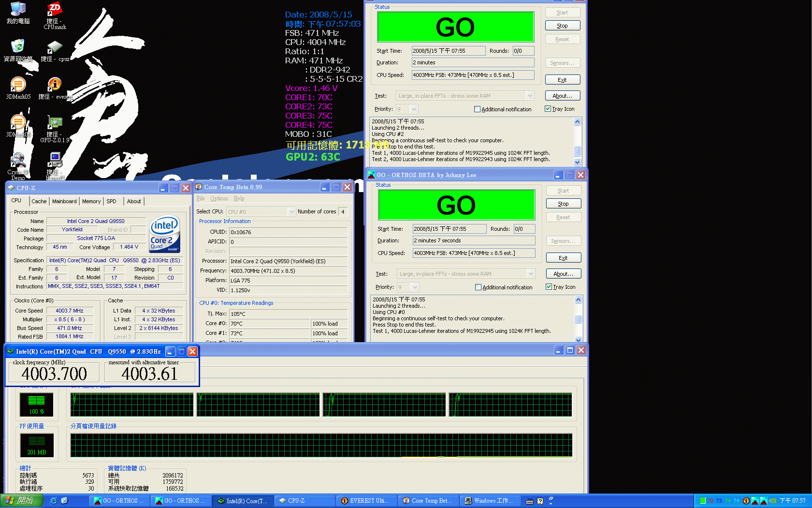812x508 pixels.
Task: Open Priority dropdown in the ORTHOS CPU #0 window
Action: (x=408, y=287)
